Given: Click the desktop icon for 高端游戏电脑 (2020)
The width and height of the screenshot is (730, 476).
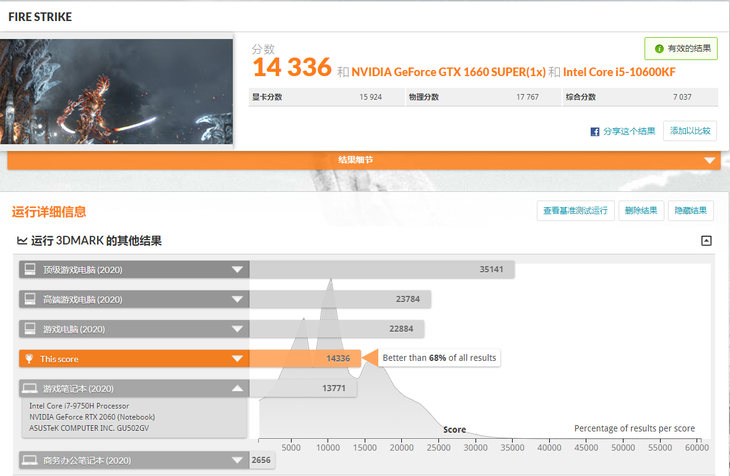Looking at the screenshot, I should tap(30, 299).
